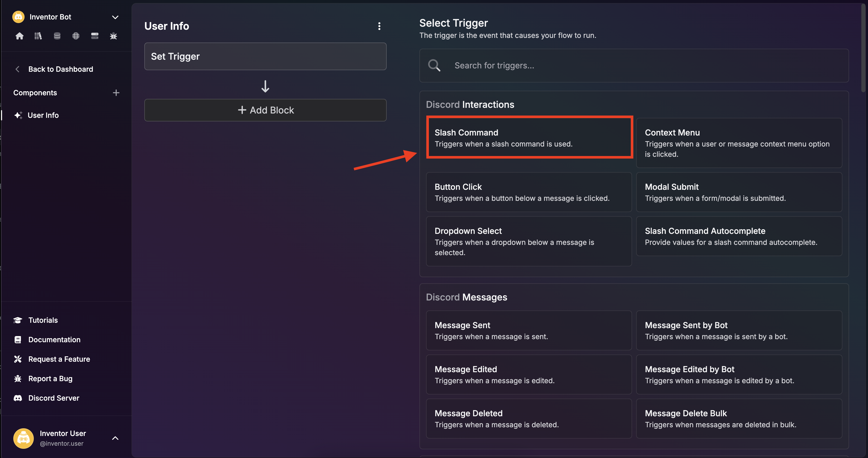
Task: Select the Message Sent trigger
Action: point(529,330)
